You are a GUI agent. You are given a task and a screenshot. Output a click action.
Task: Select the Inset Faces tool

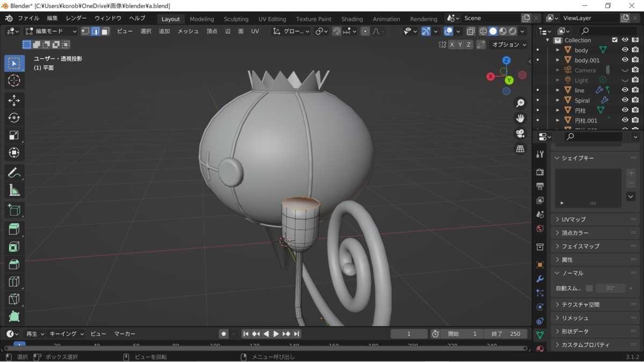coord(14,247)
